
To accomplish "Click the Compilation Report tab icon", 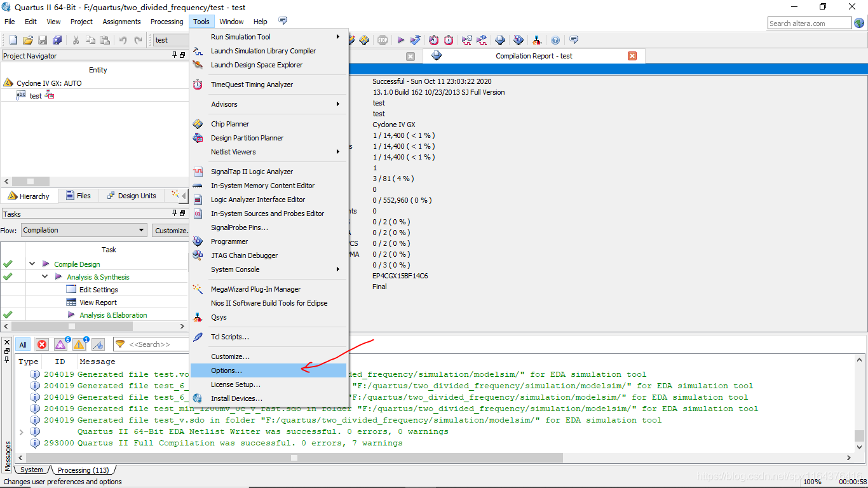I will coord(437,56).
